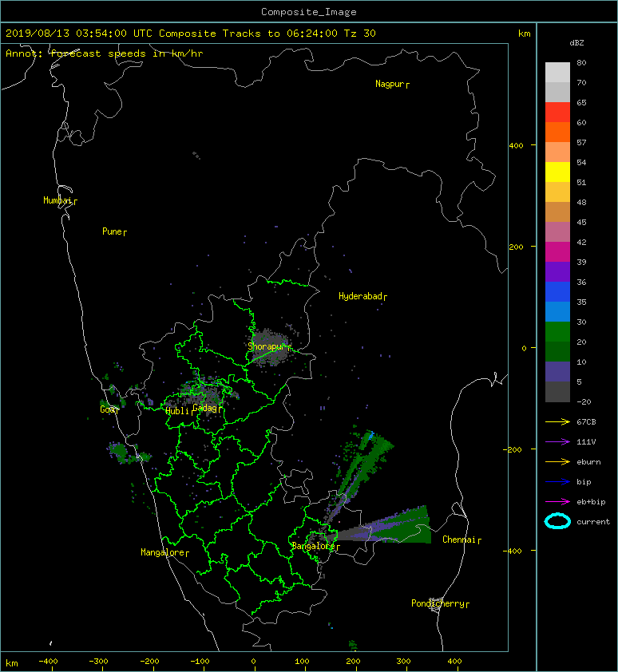Pick the slate purple 10 dBZ swatch
The height and width of the screenshot is (672, 618).
pyautogui.click(x=557, y=372)
